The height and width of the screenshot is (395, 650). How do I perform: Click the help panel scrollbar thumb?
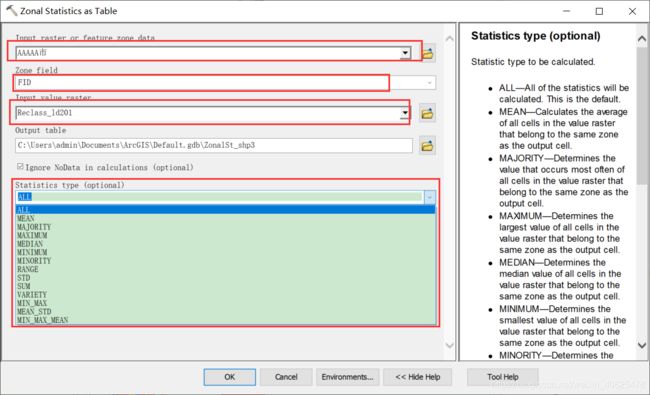pos(642,115)
